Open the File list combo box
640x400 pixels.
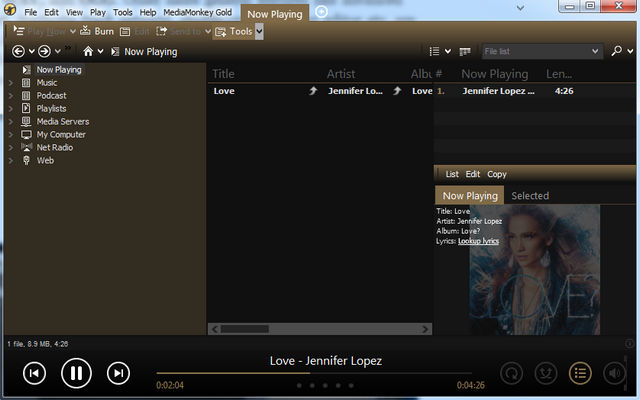[x=542, y=51]
